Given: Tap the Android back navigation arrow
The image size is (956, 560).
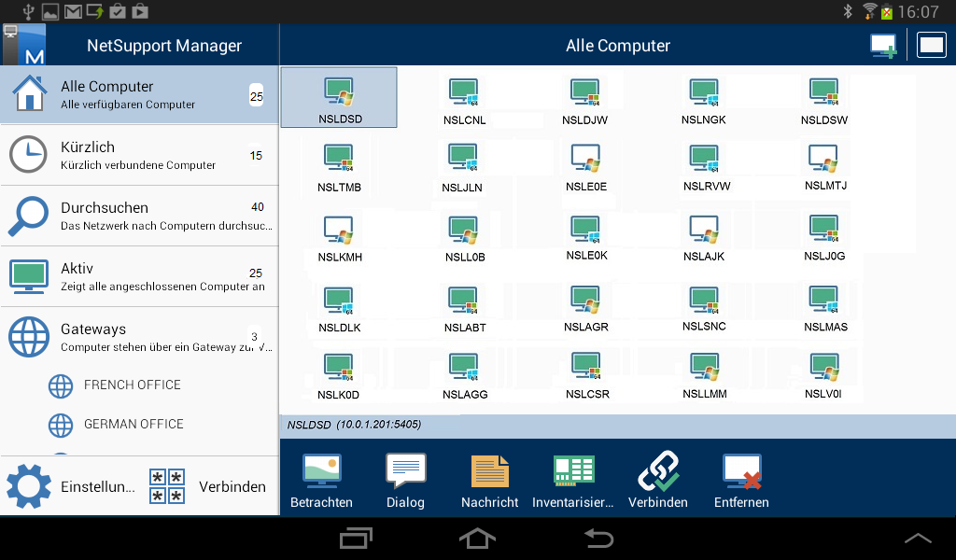Looking at the screenshot, I should click(598, 539).
